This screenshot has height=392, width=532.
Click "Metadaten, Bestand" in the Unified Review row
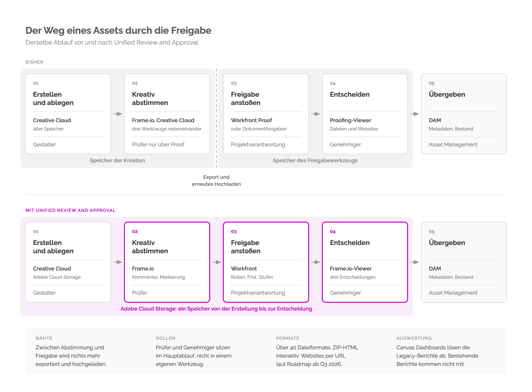click(451, 277)
